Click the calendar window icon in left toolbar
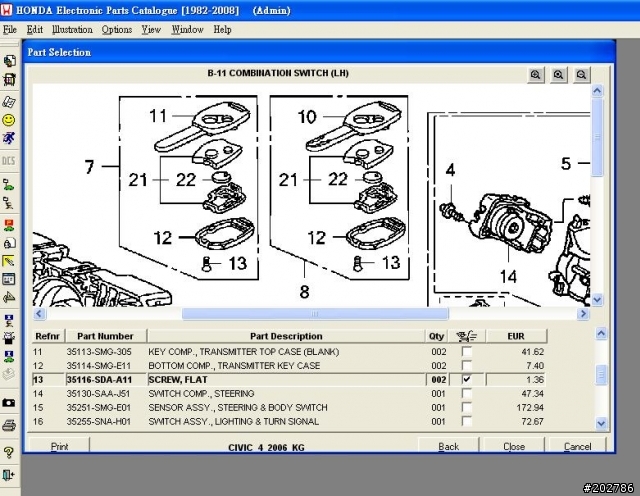This screenshot has height=496, width=640. 9,279
